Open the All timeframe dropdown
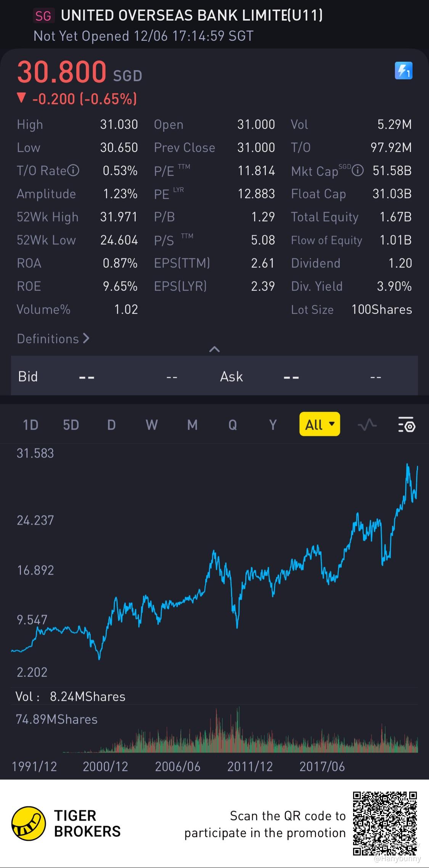Image resolution: width=429 pixels, height=868 pixels. [320, 424]
